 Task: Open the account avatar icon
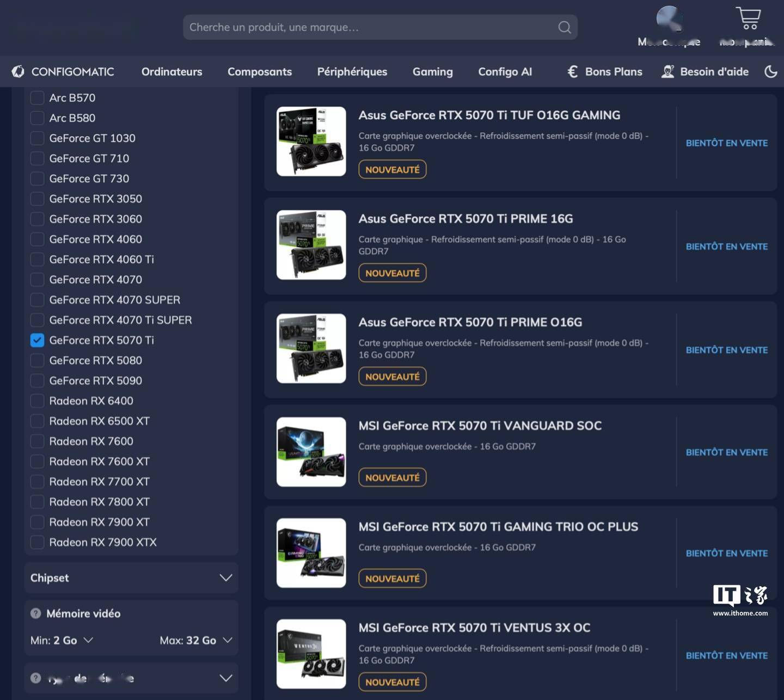pos(669,19)
